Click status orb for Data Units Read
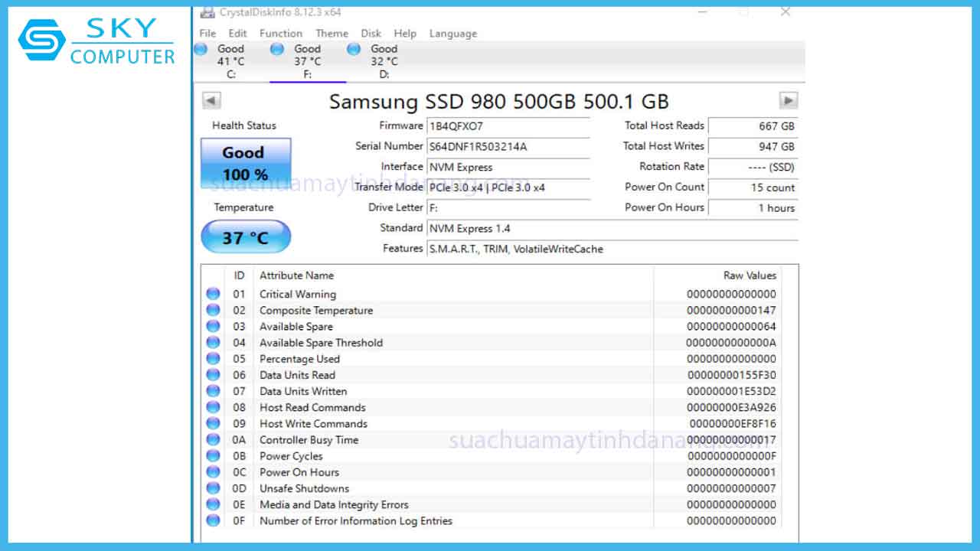 213,374
